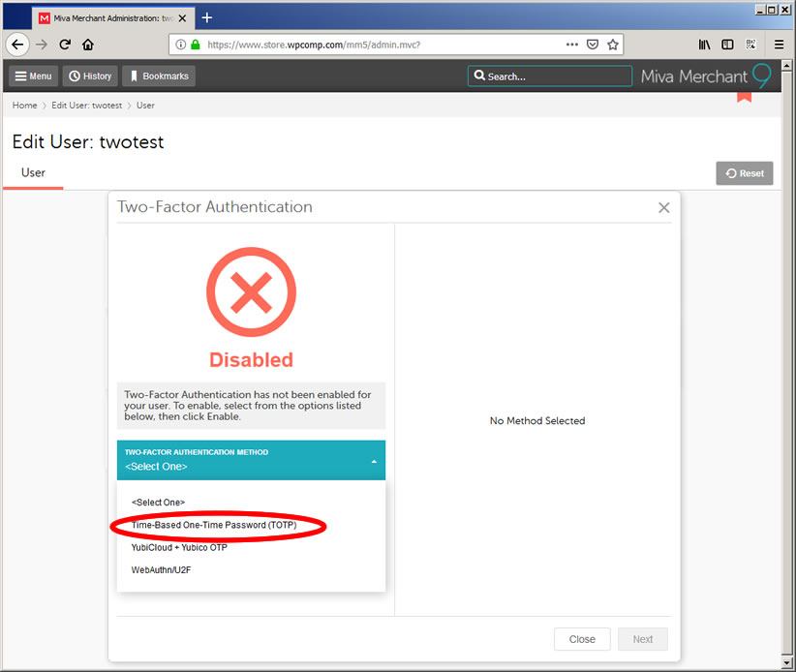Reload the page with the refresh icon
This screenshot has height=672, width=796.
point(65,45)
